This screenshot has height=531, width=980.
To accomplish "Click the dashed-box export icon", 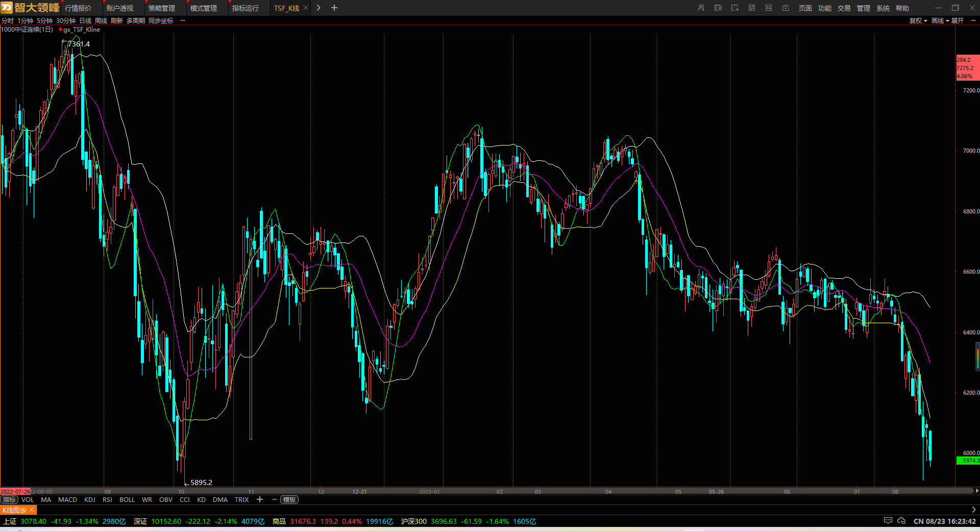I will 735,8.
